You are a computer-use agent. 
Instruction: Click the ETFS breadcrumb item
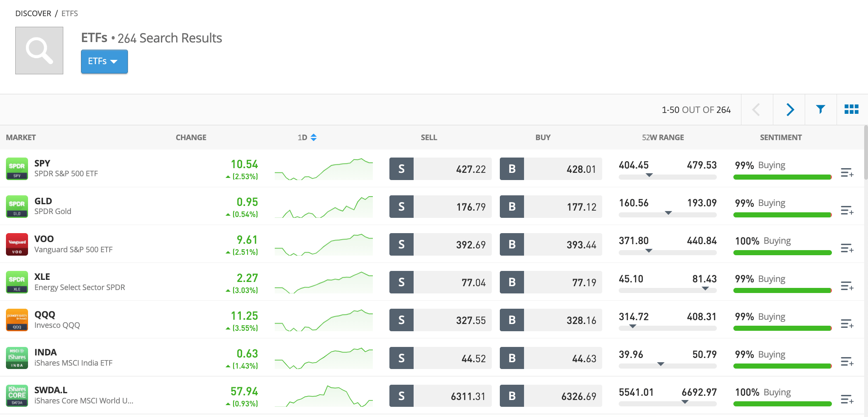pyautogui.click(x=70, y=14)
